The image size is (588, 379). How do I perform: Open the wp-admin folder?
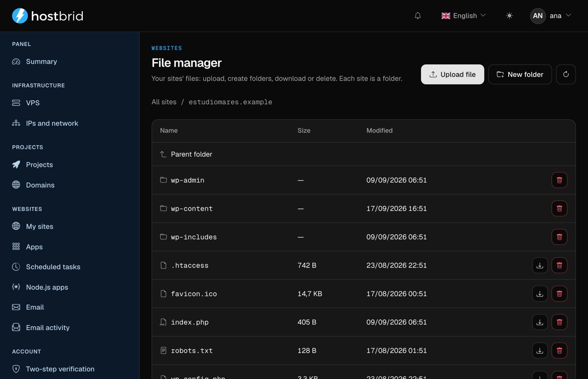[187, 180]
